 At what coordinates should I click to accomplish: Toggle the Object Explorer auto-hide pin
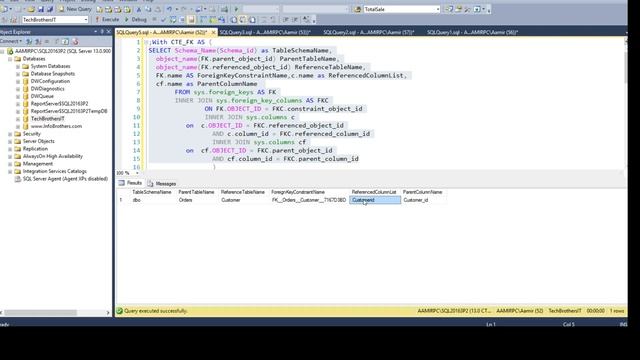click(x=102, y=31)
